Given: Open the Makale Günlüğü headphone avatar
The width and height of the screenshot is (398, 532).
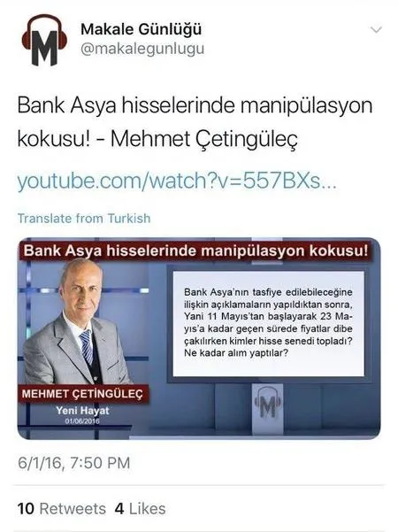Looking at the screenshot, I should [x=44, y=40].
